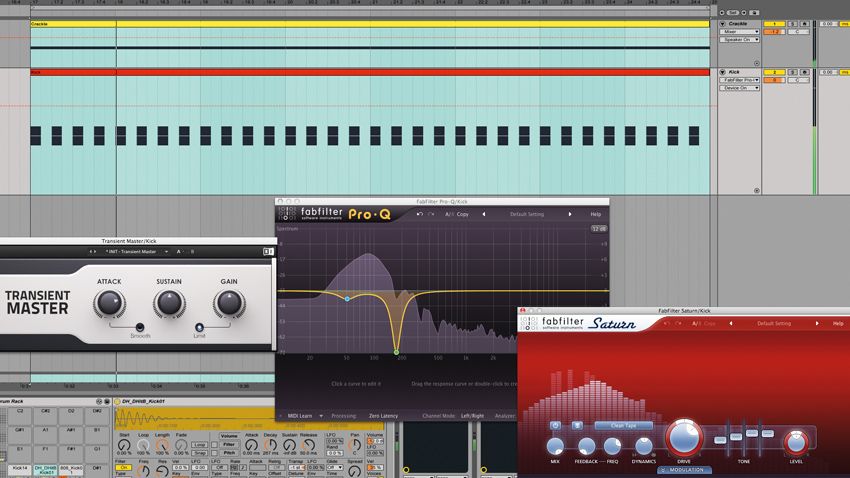Select the blue EQ band node in Pro-Q
Image resolution: width=850 pixels, height=478 pixels.
click(x=347, y=299)
